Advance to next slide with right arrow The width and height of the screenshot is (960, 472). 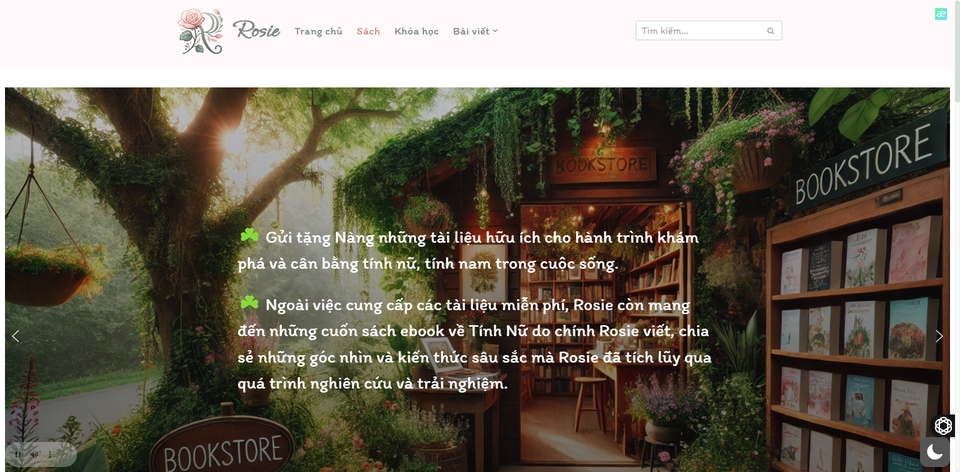click(939, 335)
